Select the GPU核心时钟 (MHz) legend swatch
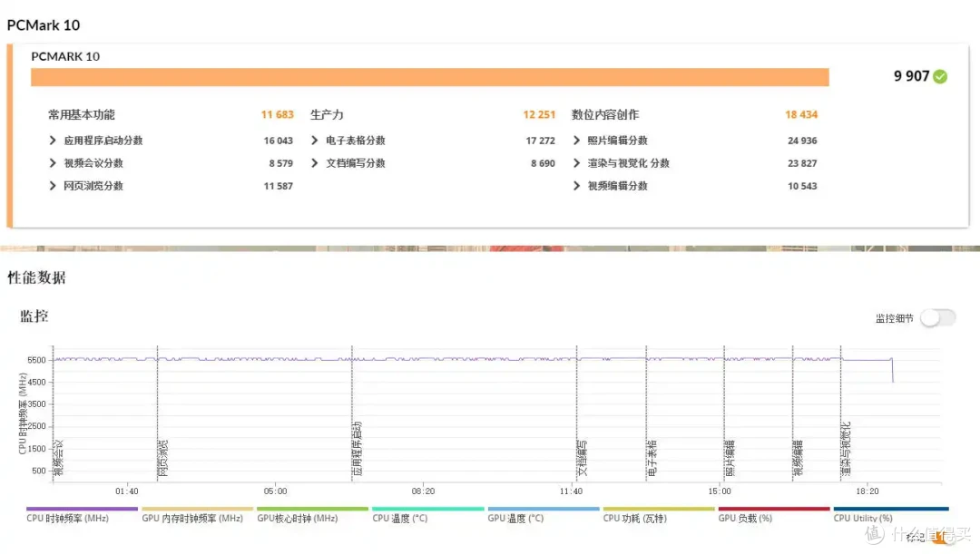 point(312,509)
